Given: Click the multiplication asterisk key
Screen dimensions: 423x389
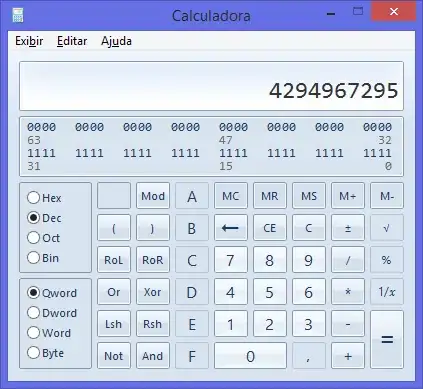Looking at the screenshot, I should click(x=348, y=292).
